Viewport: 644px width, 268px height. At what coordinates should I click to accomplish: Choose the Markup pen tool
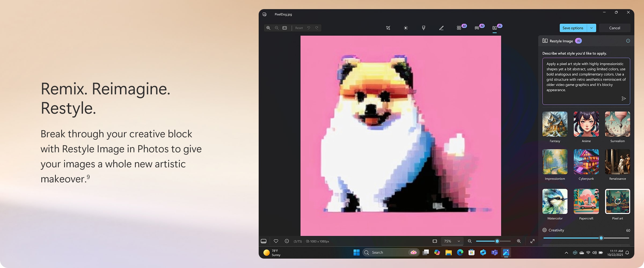(x=441, y=28)
